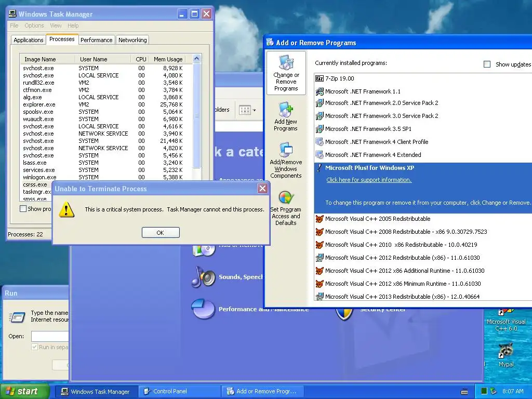Screen dimensions: 532x399
Task: Close the Unable to Terminate Process dialog
Action: [x=262, y=188]
